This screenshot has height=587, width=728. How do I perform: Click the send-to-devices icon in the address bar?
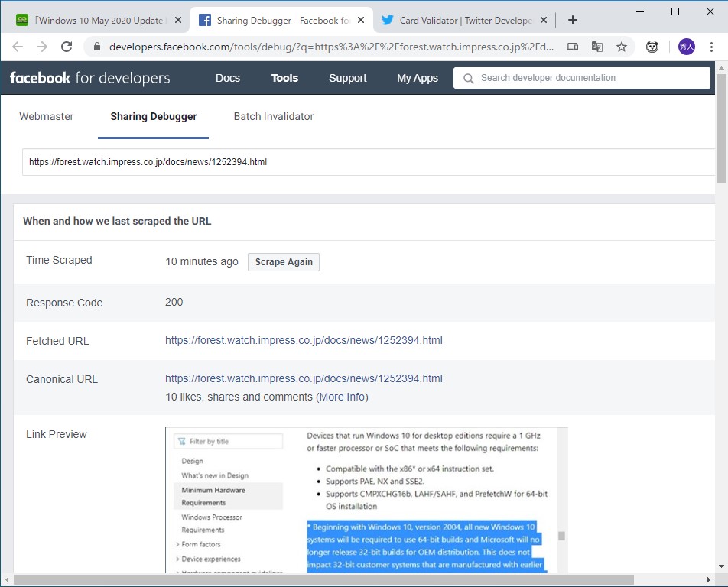coord(573,46)
